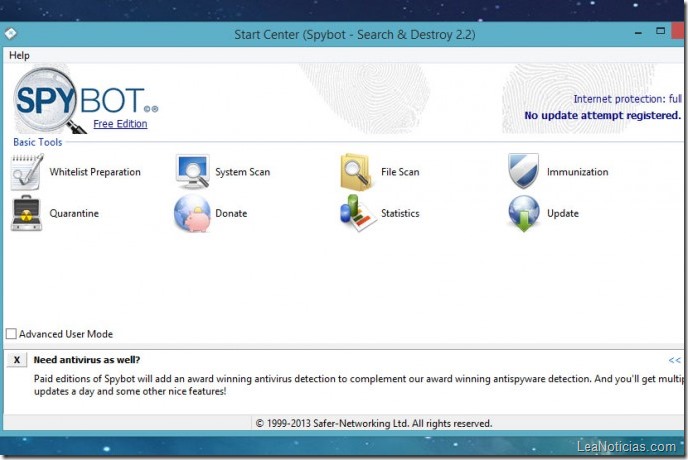Click the File Scan label

(x=400, y=172)
